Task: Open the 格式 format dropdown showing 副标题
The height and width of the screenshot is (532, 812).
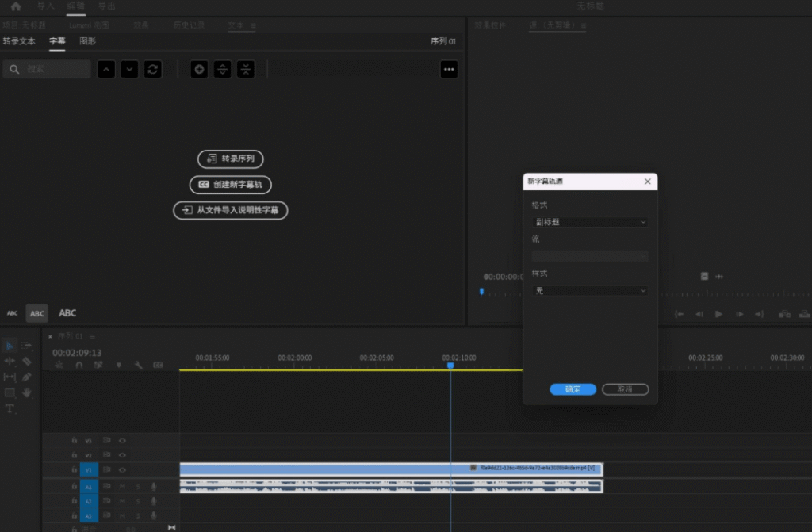Action: pos(590,222)
